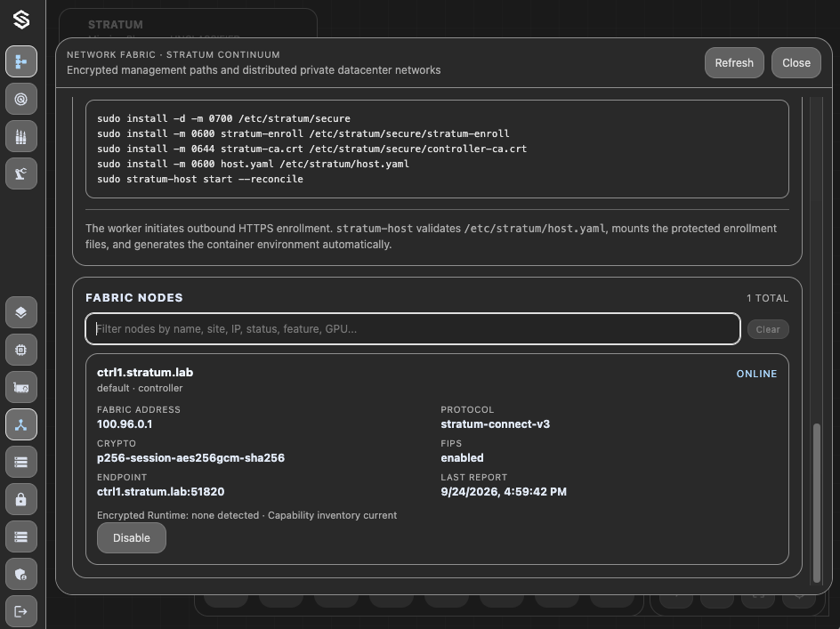
Task: Click the stratum-ca.crt install command line
Action: pyautogui.click(x=311, y=149)
